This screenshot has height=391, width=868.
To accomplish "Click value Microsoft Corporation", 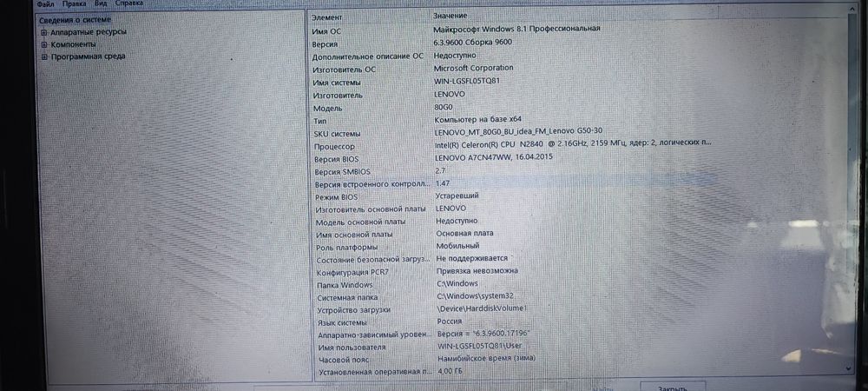I will (x=473, y=68).
